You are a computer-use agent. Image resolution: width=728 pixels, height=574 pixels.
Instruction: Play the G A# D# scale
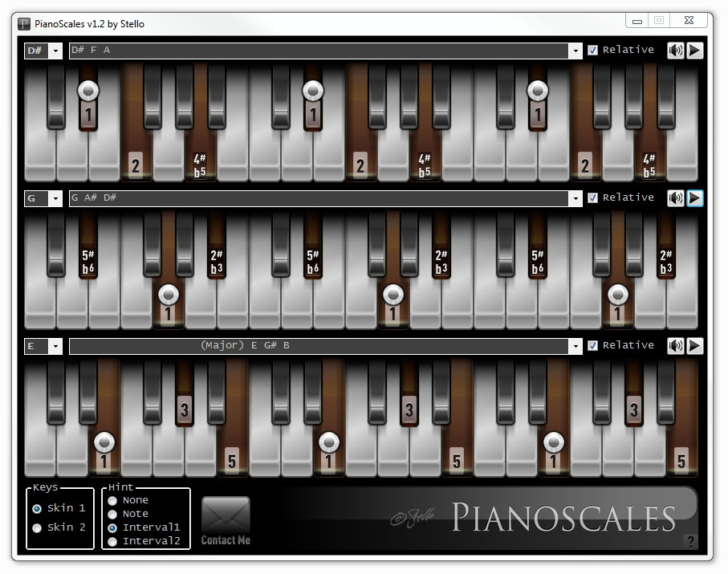pos(694,198)
